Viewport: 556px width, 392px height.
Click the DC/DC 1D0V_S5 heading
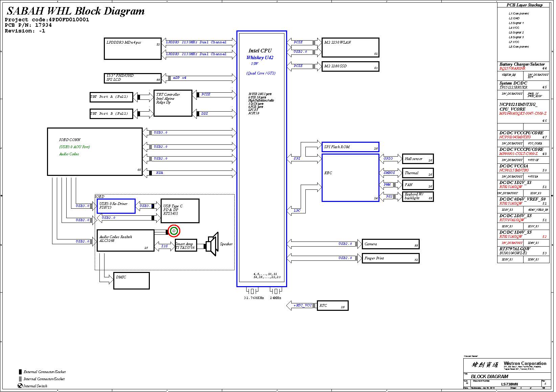click(x=515, y=232)
